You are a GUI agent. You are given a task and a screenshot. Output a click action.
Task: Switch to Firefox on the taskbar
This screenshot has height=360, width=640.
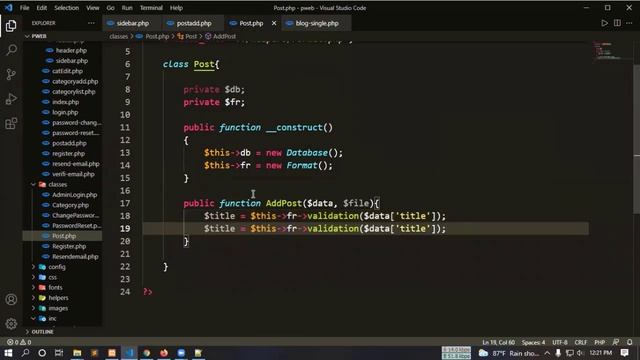pos(164,353)
